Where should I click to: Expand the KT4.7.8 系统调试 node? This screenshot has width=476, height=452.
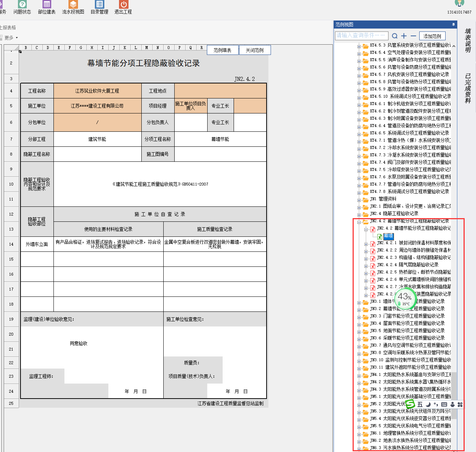click(x=359, y=193)
